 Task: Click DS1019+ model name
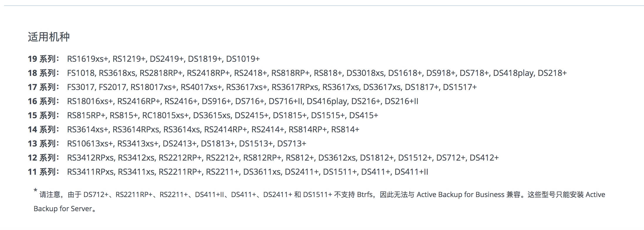243,59
